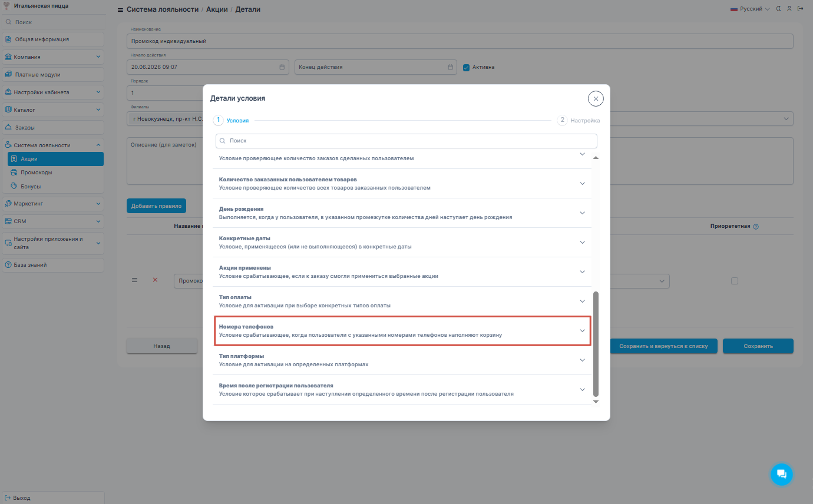Open the Русский language dropdown

pos(750,9)
